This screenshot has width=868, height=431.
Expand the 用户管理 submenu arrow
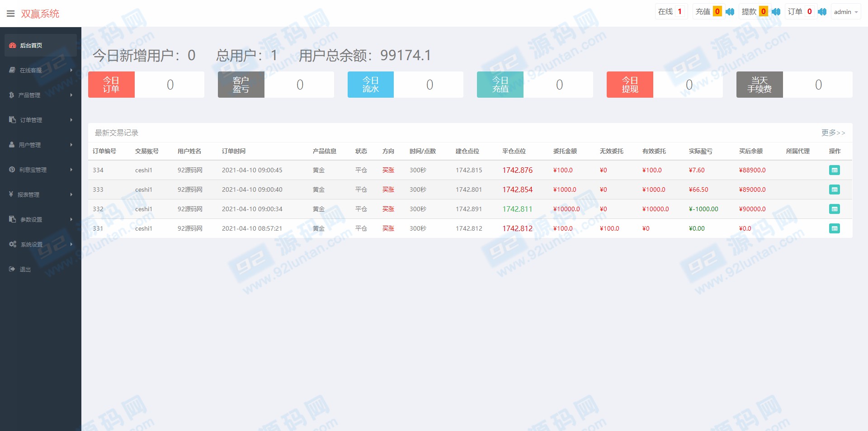tap(71, 145)
